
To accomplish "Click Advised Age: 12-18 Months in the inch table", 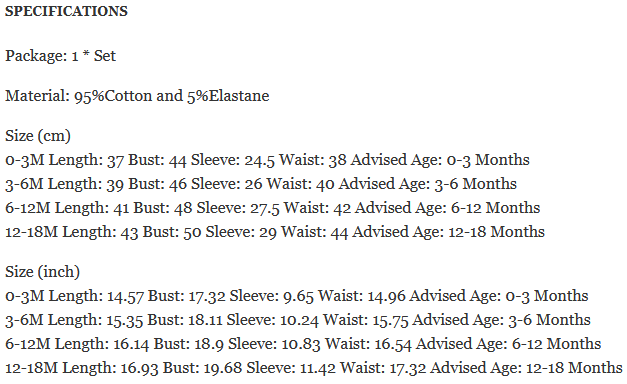I will point(527,368).
